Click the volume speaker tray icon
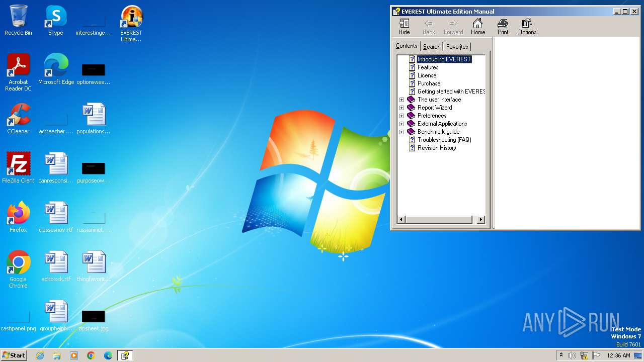 coord(572,355)
